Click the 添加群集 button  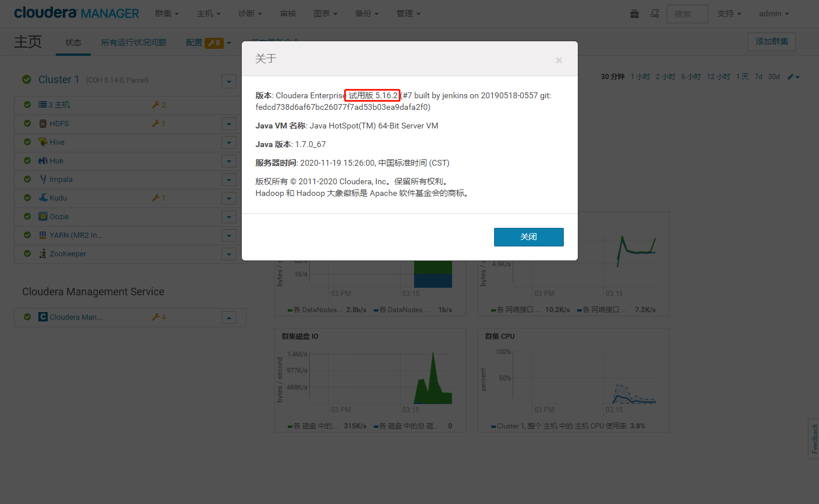click(x=772, y=42)
